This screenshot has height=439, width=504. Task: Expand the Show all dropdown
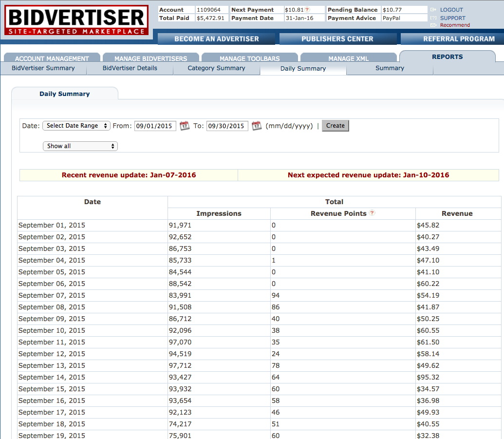[x=80, y=146]
